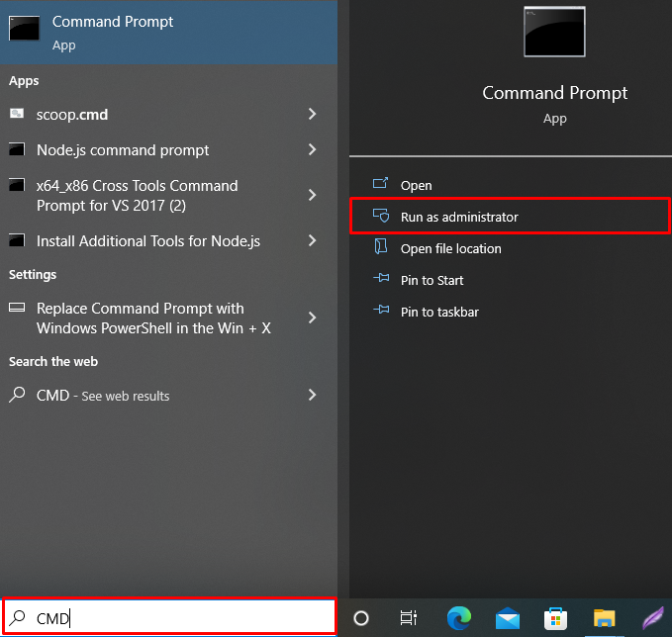Image resolution: width=672 pixels, height=637 pixels.
Task: Open the purple feather app on taskbar
Action: [x=653, y=618]
